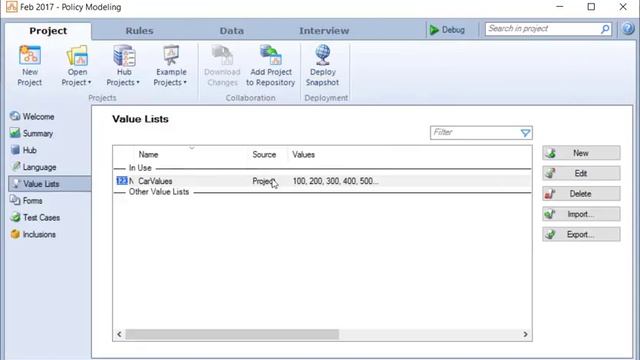Screen dimensions: 640x360
Task: Select Welcome in the sidebar
Action: (x=33, y=117)
